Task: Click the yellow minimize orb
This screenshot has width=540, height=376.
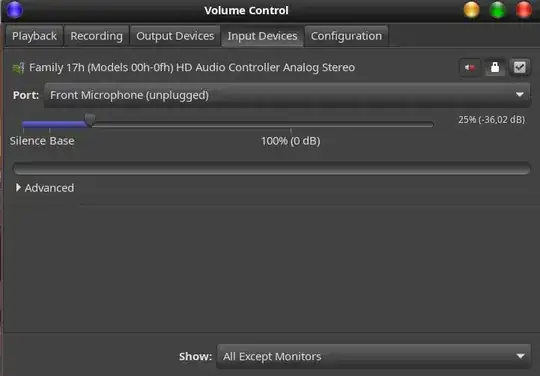Action: (x=471, y=10)
